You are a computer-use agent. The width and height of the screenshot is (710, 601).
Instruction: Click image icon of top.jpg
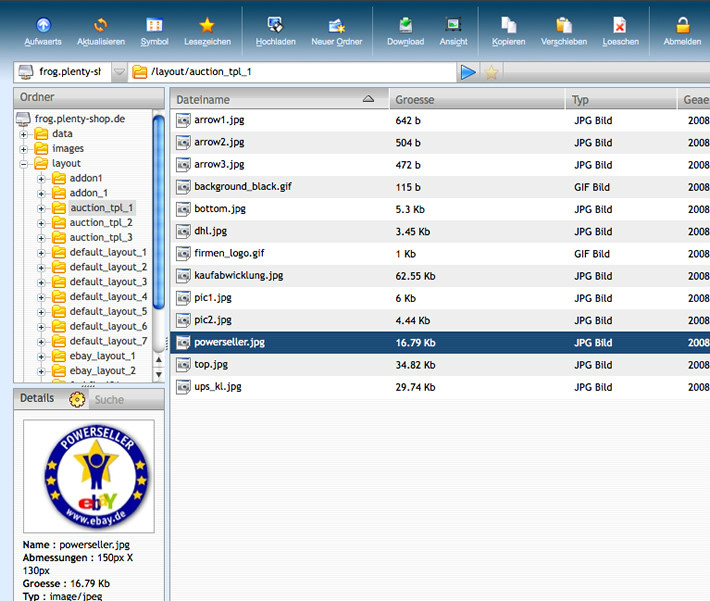pos(183,365)
